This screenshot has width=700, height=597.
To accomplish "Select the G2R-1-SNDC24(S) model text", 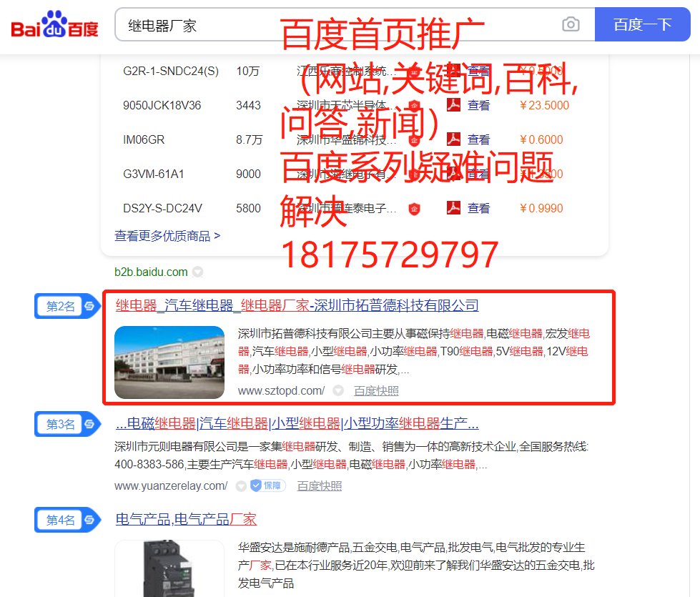I will 171,71.
